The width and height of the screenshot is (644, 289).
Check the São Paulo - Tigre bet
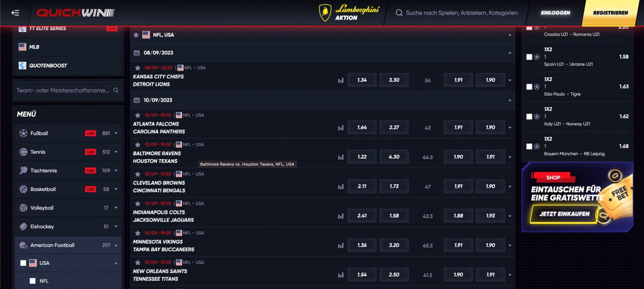coord(529,87)
